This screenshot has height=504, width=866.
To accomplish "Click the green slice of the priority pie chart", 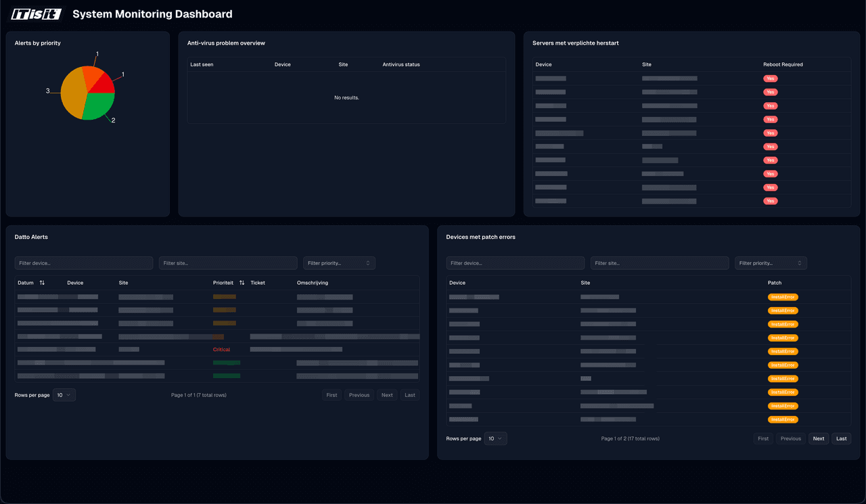I will [99, 106].
